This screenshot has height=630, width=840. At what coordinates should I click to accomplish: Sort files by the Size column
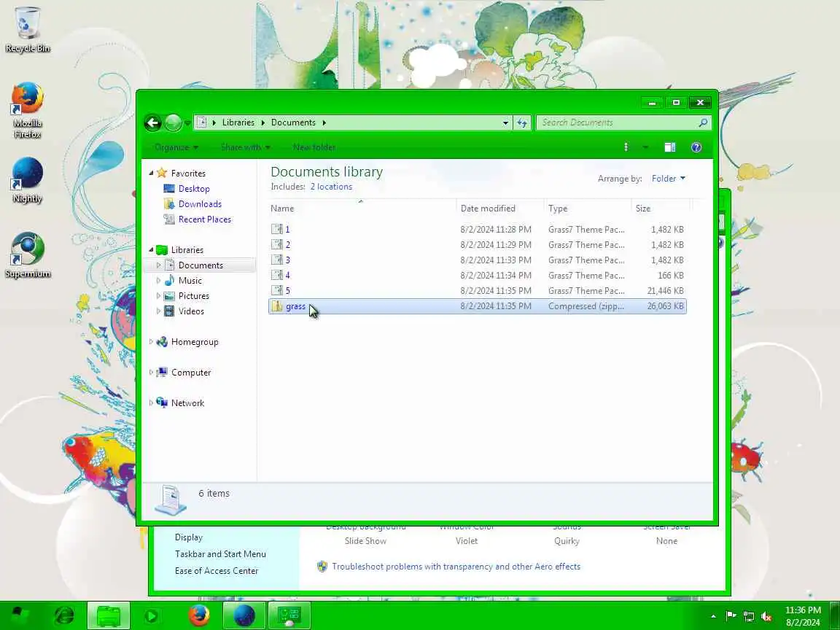coord(643,209)
